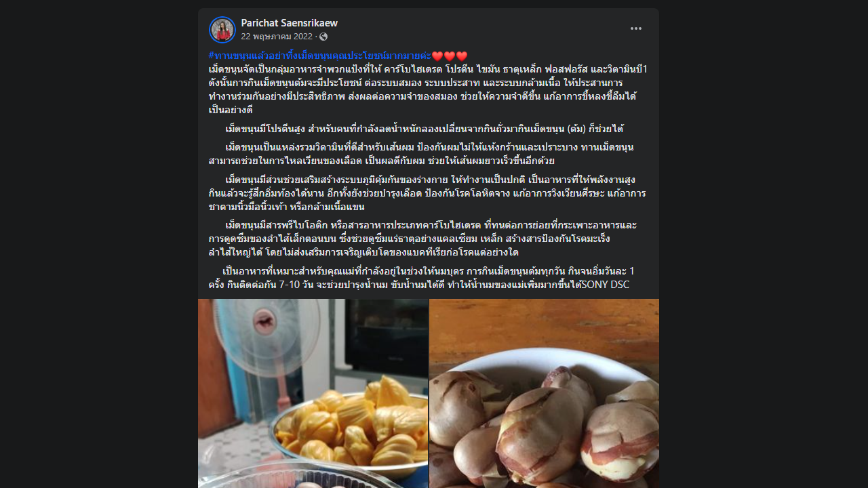Screen dimensions: 868x488
Task: Click the first paragraph beginning เม็ดขนุนจัดเป็นกลุ่มอาหาร
Action: pos(429,89)
